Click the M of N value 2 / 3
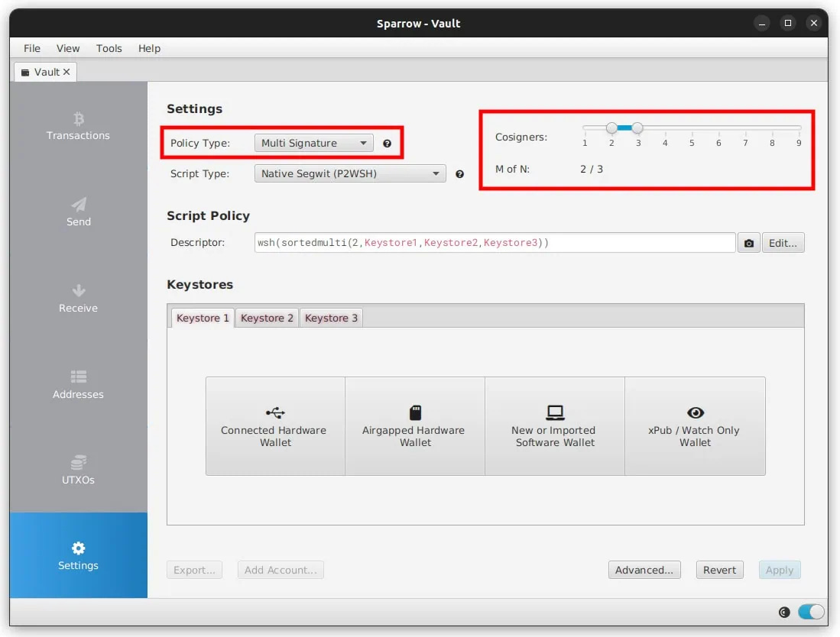 click(x=592, y=169)
